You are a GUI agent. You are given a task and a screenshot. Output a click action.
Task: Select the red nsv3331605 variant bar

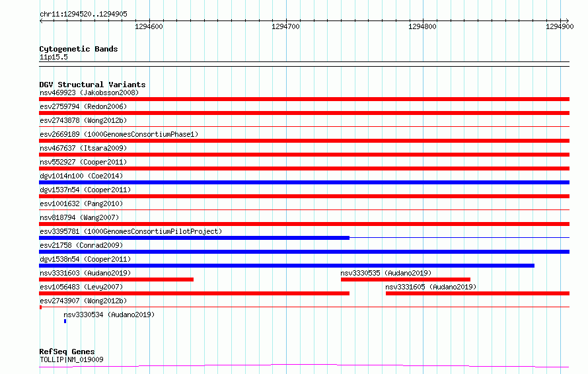(x=478, y=293)
